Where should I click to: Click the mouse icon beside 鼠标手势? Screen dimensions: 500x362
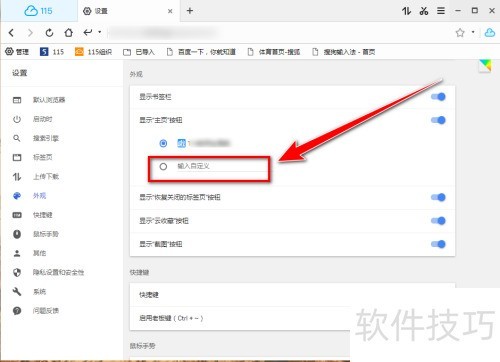17,234
